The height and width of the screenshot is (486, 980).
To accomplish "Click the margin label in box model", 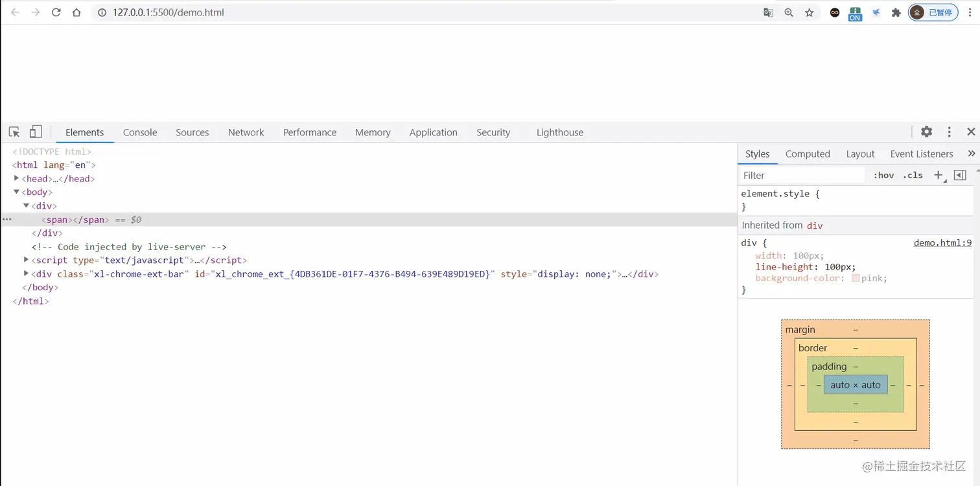I will pyautogui.click(x=800, y=330).
